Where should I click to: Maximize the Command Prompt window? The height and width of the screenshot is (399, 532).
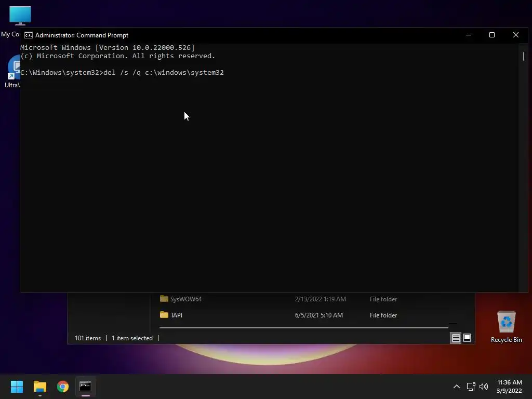pyautogui.click(x=492, y=35)
